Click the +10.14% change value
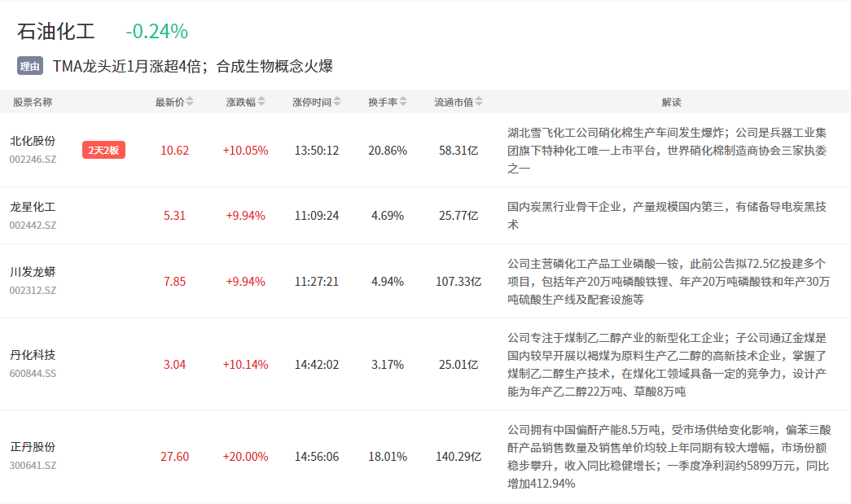Image resolution: width=851 pixels, height=504 pixels. click(245, 364)
